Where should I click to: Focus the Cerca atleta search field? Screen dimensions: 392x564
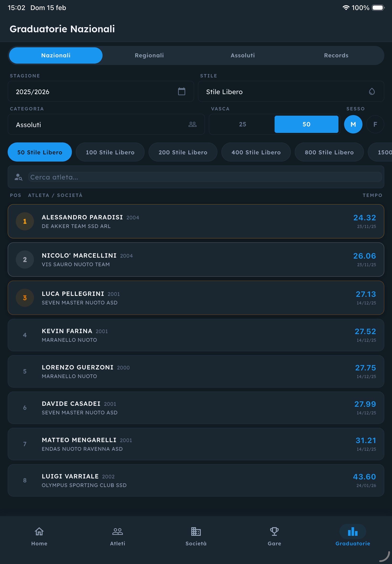204,177
